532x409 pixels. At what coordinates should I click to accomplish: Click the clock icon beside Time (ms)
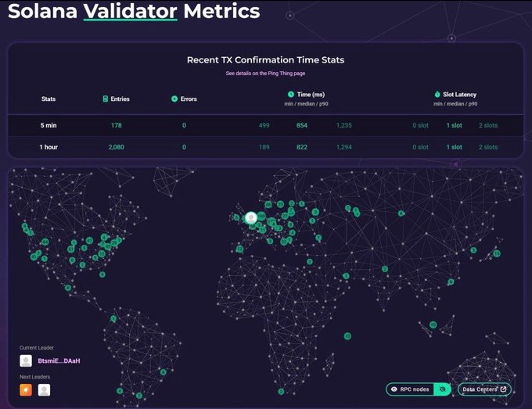(291, 95)
